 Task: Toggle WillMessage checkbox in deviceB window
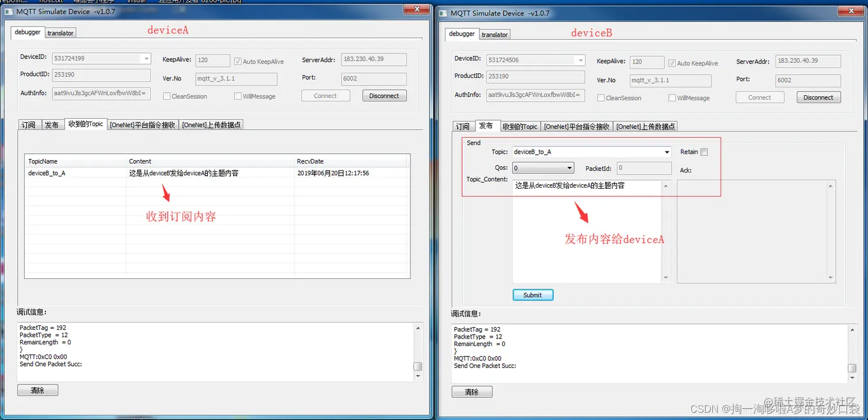tap(672, 98)
